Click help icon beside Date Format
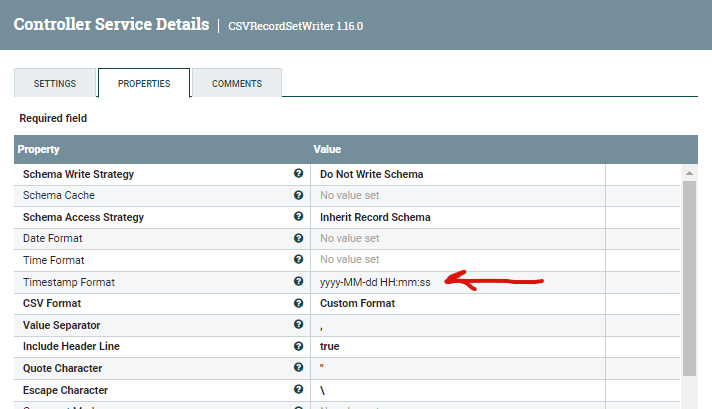Viewport: 712px width, 409px height. point(298,238)
